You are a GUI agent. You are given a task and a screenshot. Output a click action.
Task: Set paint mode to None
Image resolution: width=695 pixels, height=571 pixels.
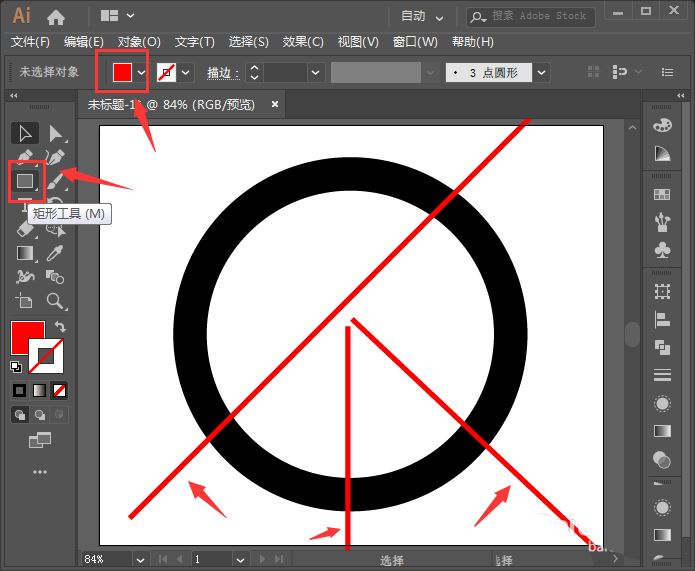click(x=60, y=389)
